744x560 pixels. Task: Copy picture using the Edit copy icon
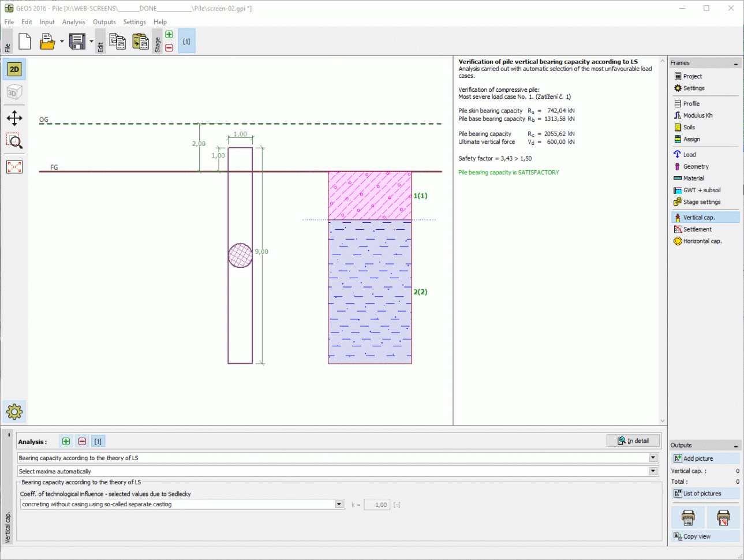117,41
